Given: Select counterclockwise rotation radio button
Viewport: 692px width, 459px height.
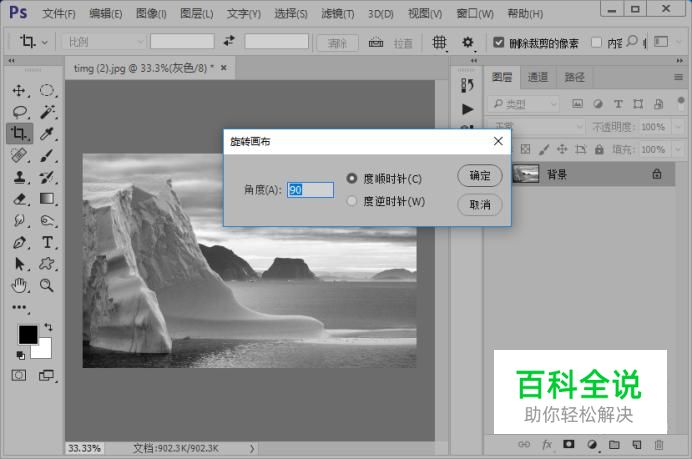Looking at the screenshot, I should 352,201.
